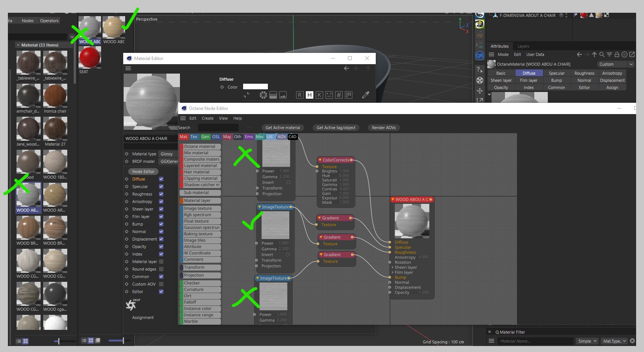
Task: Toggle the Opacity channel checkbox
Action: point(161,247)
